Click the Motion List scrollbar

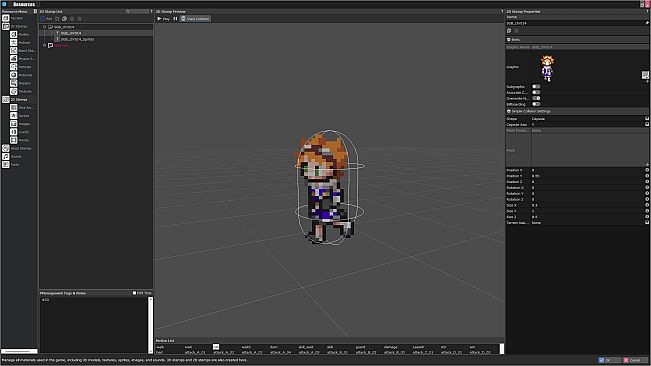502,349
